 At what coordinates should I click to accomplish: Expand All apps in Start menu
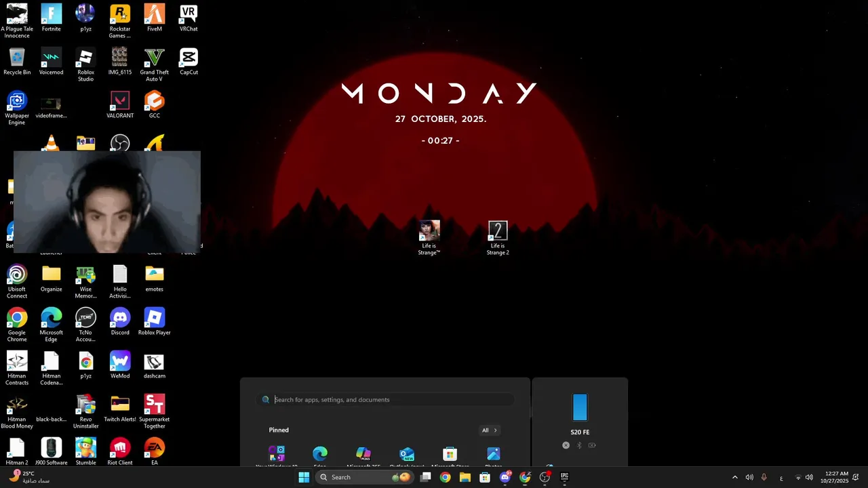pyautogui.click(x=490, y=430)
